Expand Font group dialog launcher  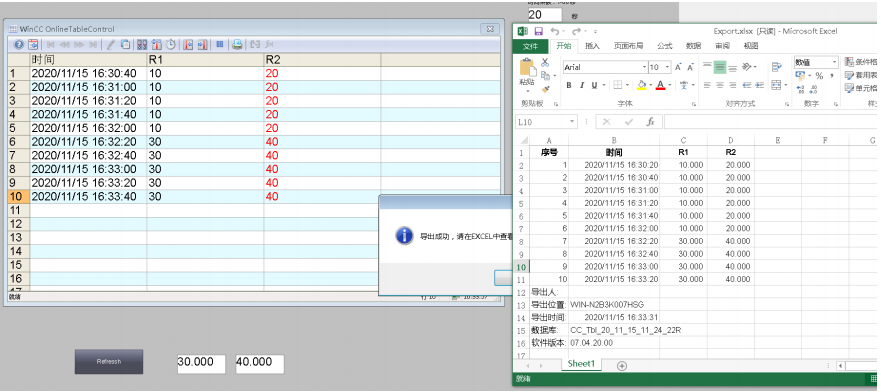pos(694,104)
